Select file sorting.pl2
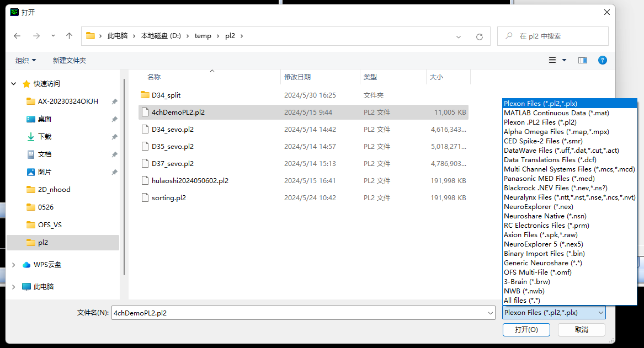The image size is (644, 348). click(x=304, y=198)
